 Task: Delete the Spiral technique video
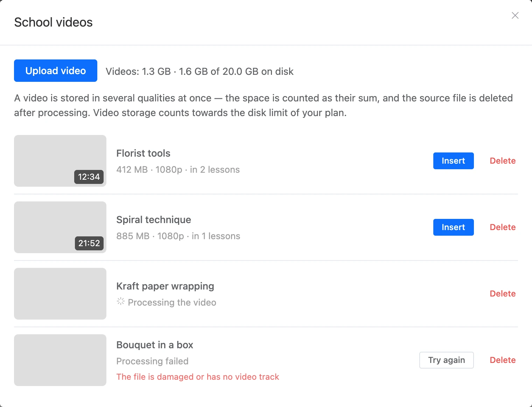tap(503, 227)
